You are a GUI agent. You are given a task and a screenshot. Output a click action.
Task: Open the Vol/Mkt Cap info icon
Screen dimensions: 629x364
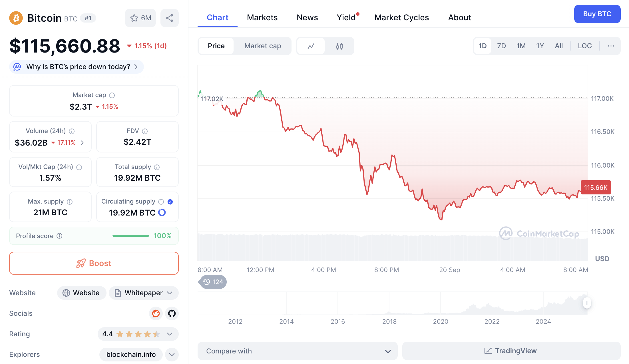(x=79, y=167)
